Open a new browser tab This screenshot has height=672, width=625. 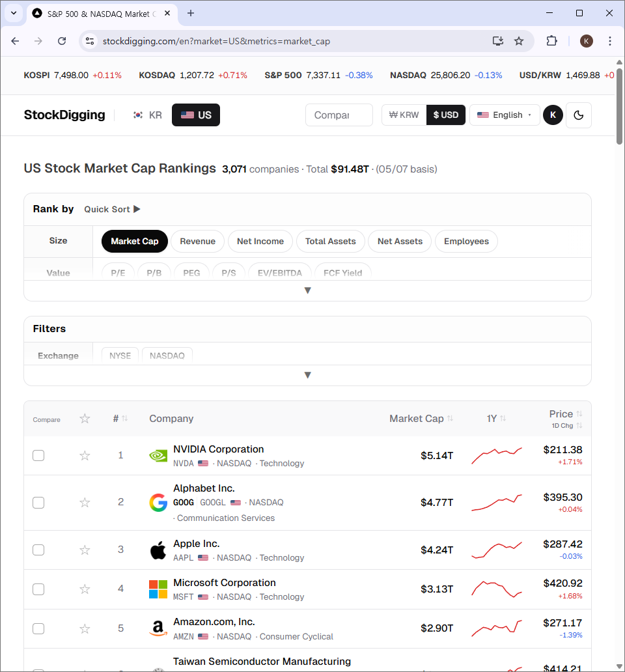[x=191, y=13]
